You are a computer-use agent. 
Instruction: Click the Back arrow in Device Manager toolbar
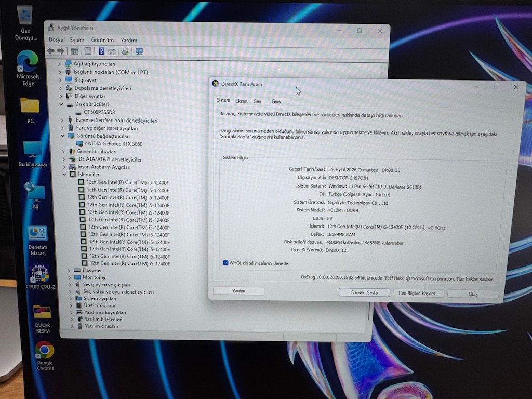pos(51,51)
